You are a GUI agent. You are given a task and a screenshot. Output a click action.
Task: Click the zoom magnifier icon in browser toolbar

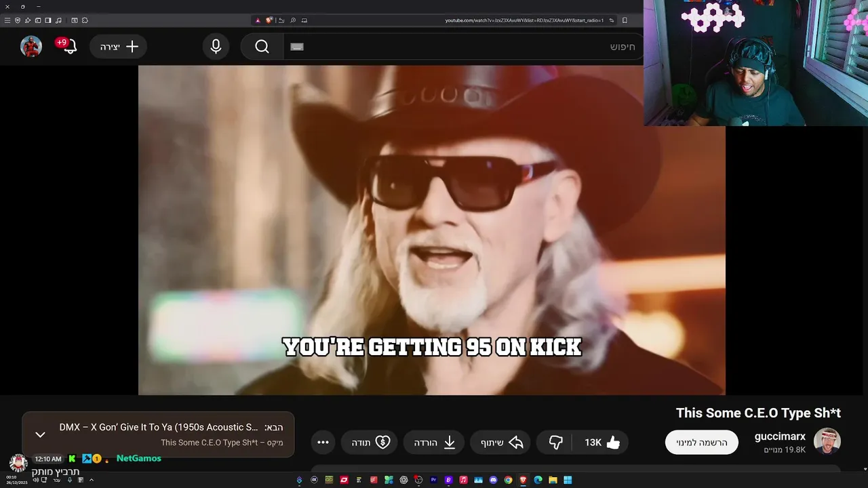coord(293,20)
